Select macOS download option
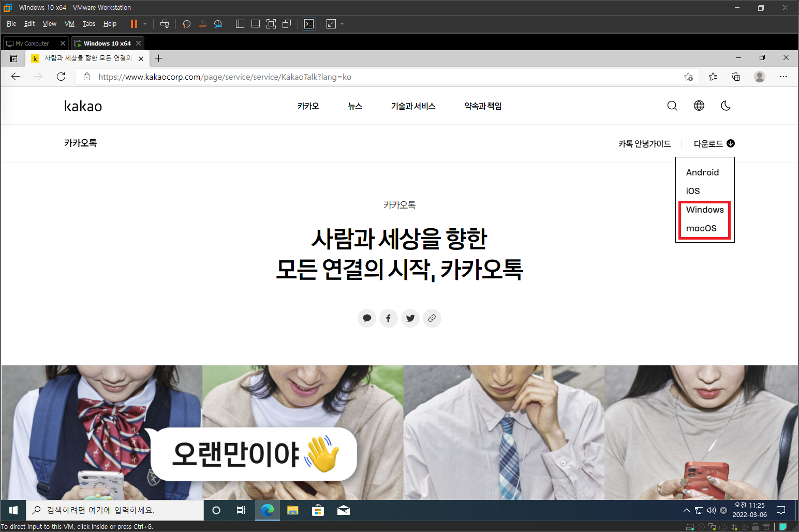The height and width of the screenshot is (532, 799). pyautogui.click(x=701, y=228)
